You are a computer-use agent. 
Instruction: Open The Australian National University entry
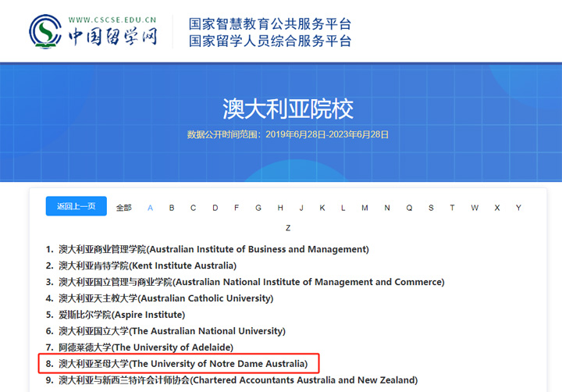[172, 331]
